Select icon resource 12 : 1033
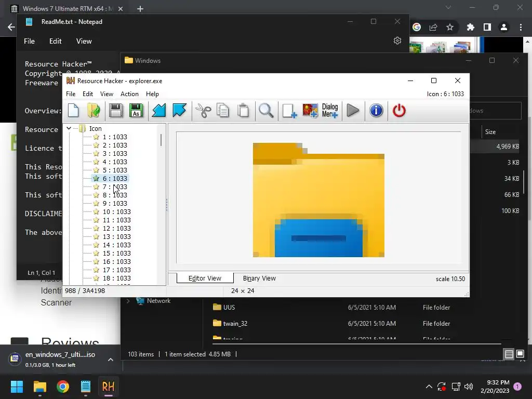This screenshot has height=399, width=532. click(116, 229)
